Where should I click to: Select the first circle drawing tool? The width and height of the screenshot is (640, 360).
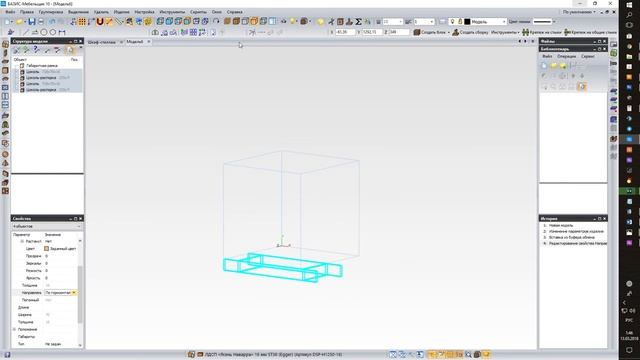click(x=44, y=32)
